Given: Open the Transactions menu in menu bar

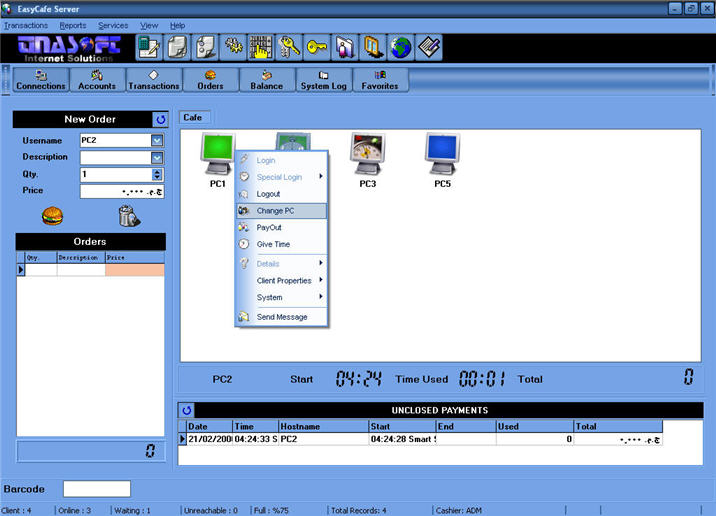Looking at the screenshot, I should 26,26.
